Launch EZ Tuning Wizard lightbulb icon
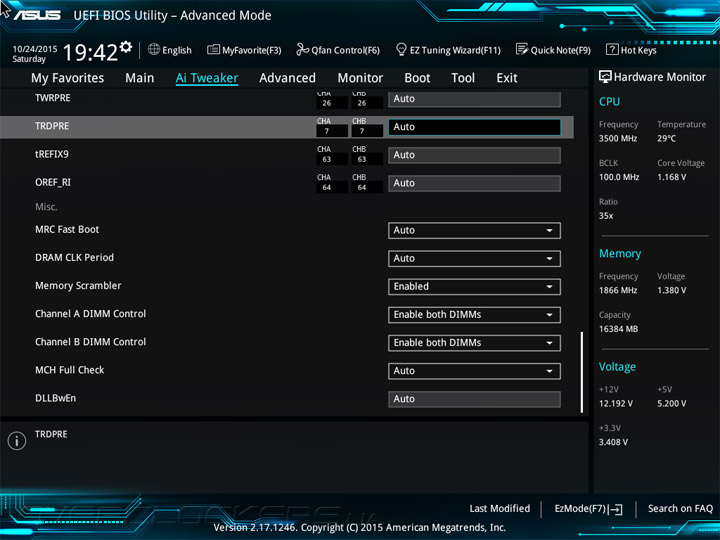 coord(401,49)
